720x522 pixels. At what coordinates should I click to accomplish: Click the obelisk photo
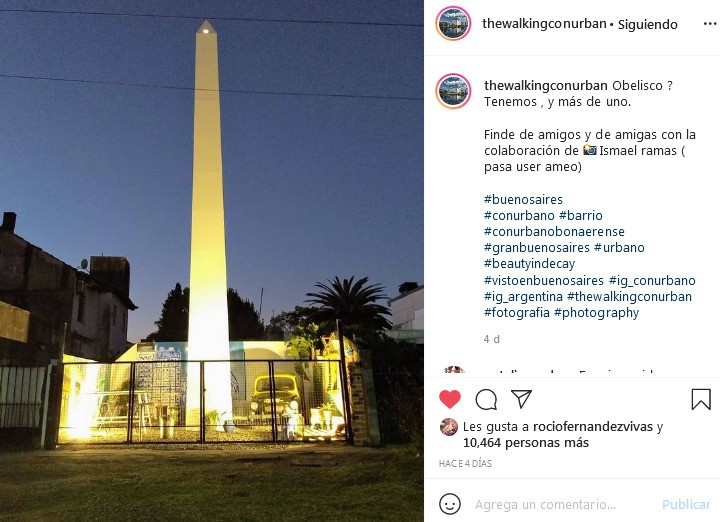click(212, 261)
